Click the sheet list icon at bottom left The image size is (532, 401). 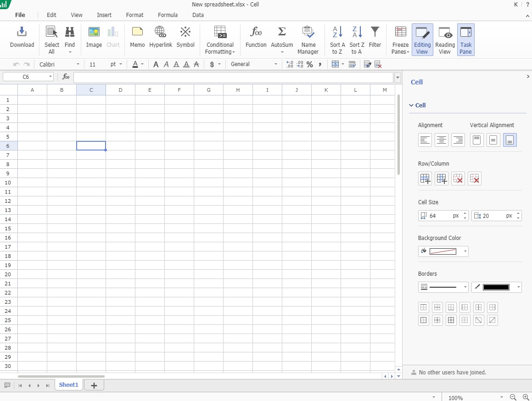[7, 385]
